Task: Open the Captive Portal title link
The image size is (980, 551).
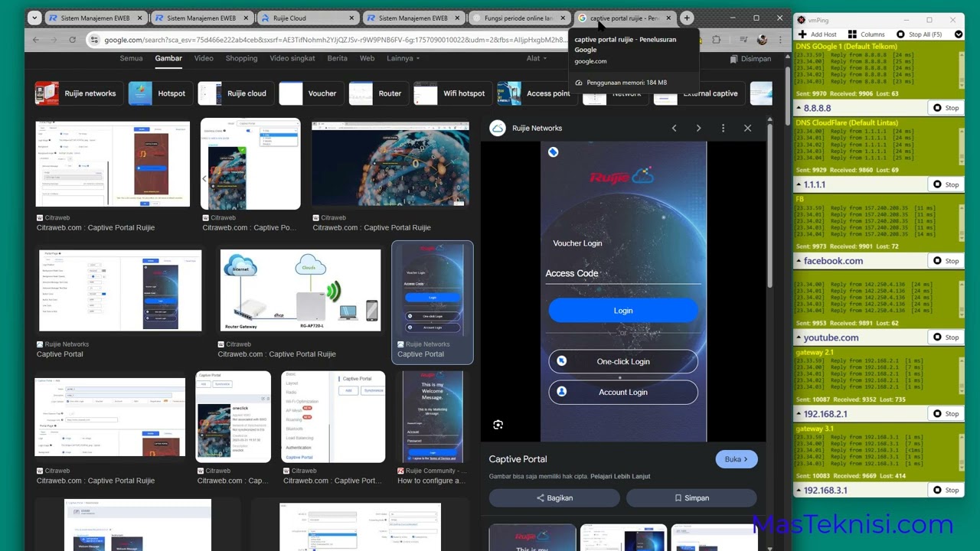Action: pos(518,459)
